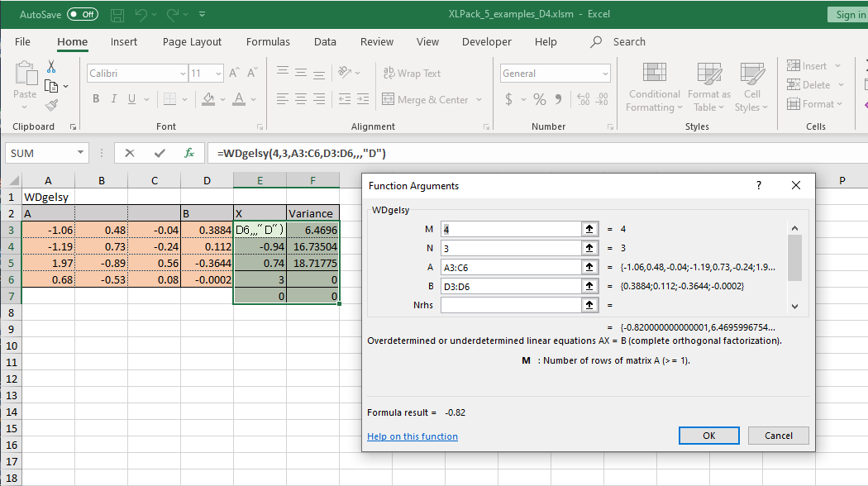Toggle Italic formatting
The width and height of the screenshot is (868, 486).
[x=113, y=99]
